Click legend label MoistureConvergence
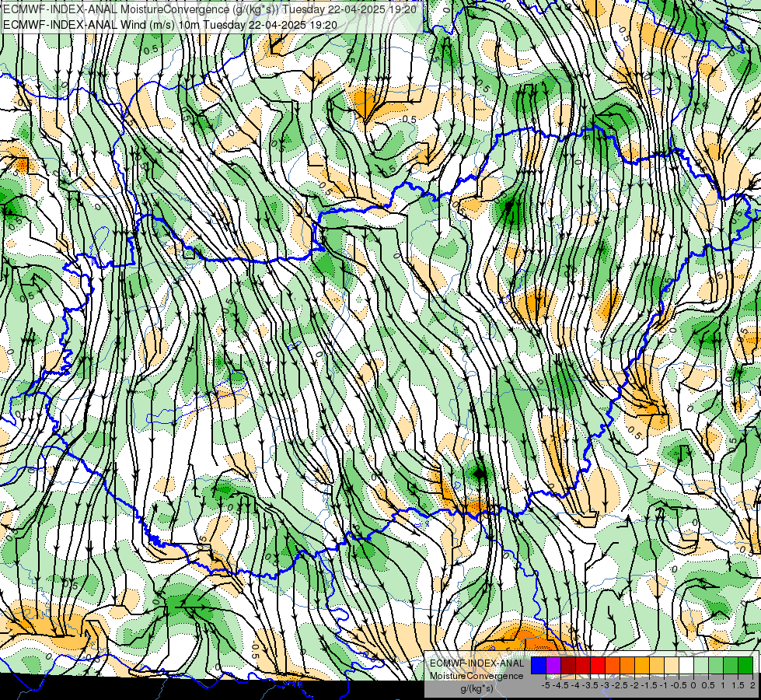761x700 pixels. tap(476, 676)
